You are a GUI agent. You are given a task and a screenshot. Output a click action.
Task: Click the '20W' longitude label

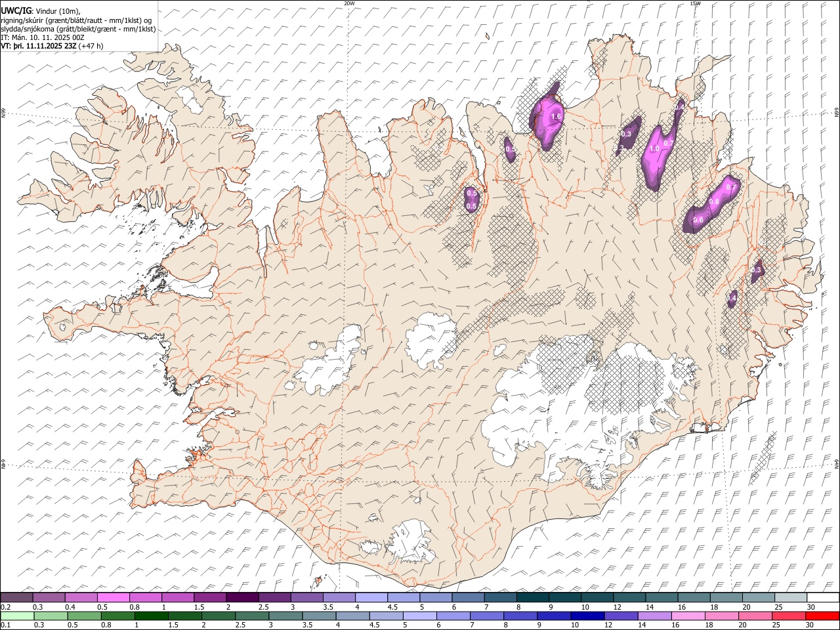coord(349,3)
